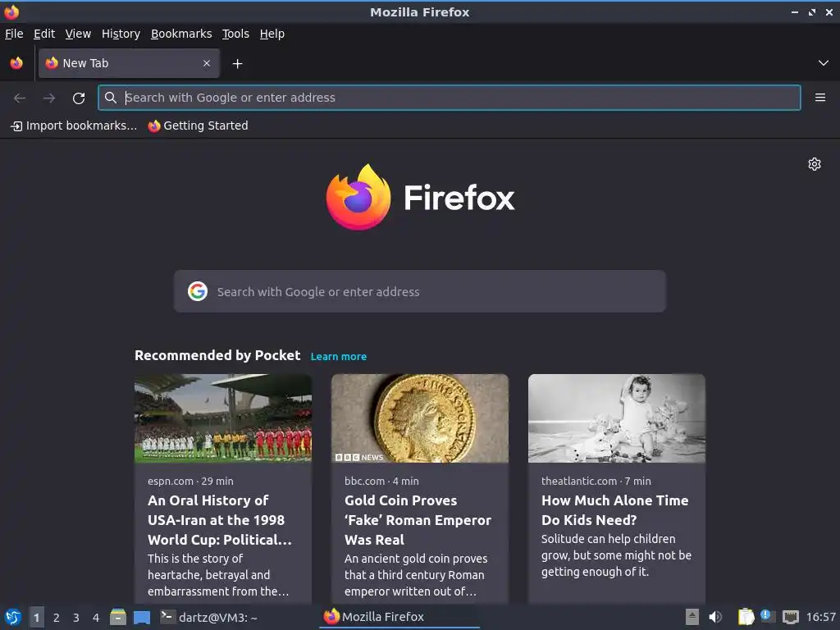Click the update notifier tray icon
Viewport: 840px width, 630px height.
[x=768, y=616]
